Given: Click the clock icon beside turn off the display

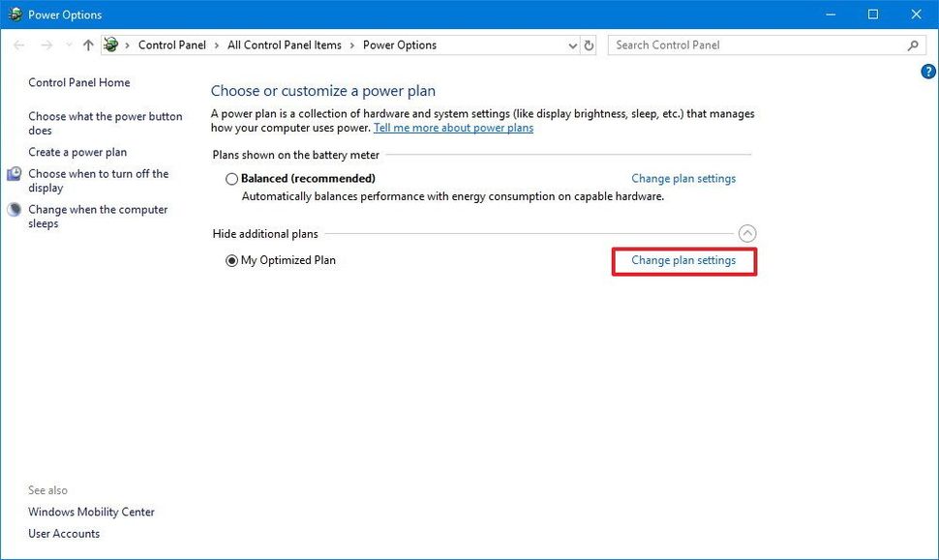Looking at the screenshot, I should [x=14, y=174].
